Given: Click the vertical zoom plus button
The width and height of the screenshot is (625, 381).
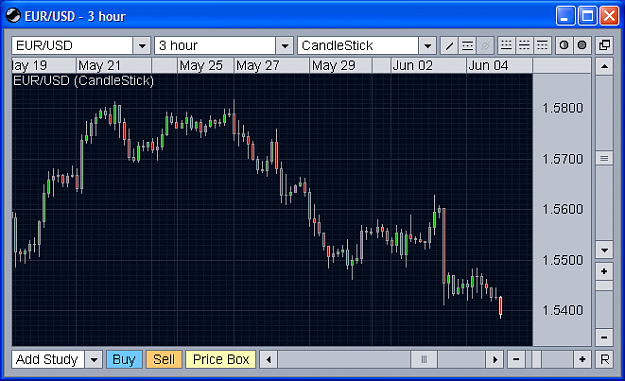Looking at the screenshot, I should pyautogui.click(x=604, y=271).
